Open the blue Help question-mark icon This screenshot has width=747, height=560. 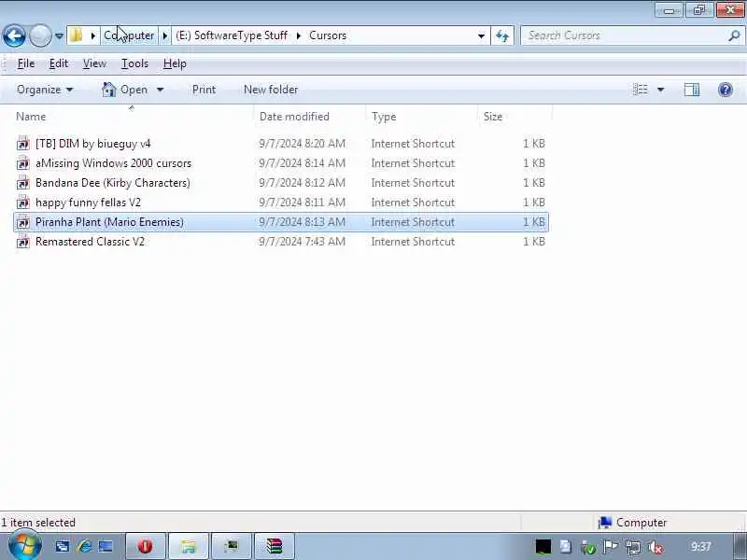[x=726, y=90]
